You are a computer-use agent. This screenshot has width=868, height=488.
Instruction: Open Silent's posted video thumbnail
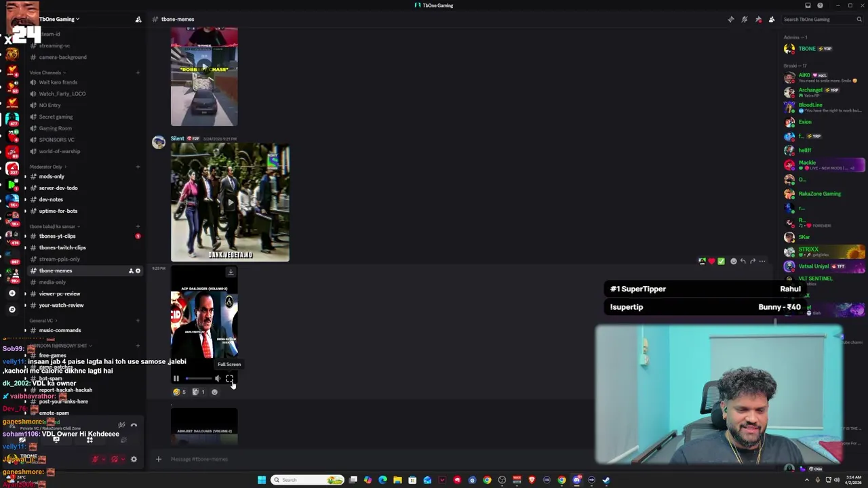(x=230, y=202)
